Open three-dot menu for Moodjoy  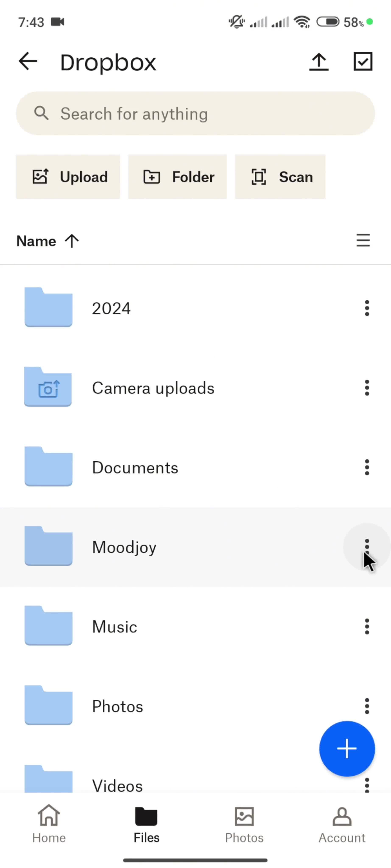tap(367, 547)
